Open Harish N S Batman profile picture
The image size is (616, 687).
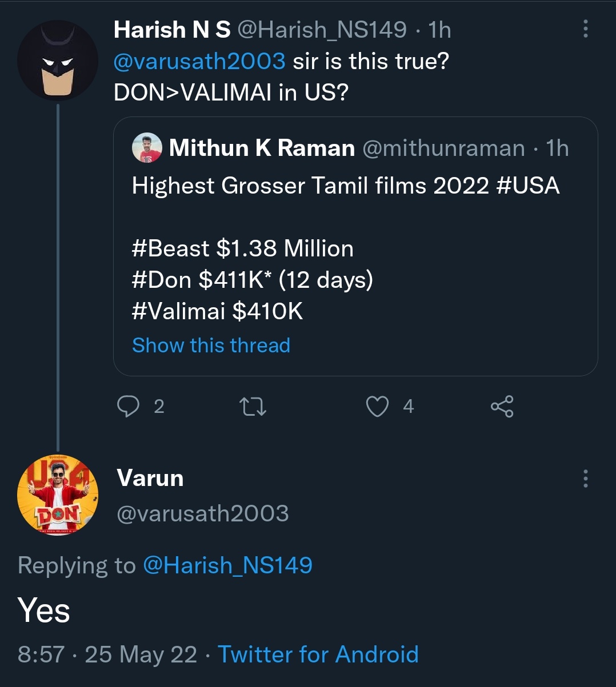coord(57,61)
